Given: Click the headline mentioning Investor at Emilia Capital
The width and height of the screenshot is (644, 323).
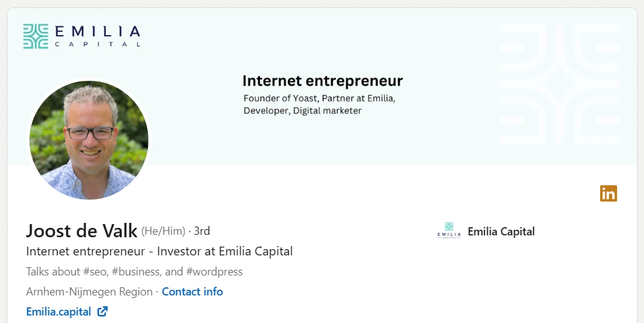Looking at the screenshot, I should (160, 252).
